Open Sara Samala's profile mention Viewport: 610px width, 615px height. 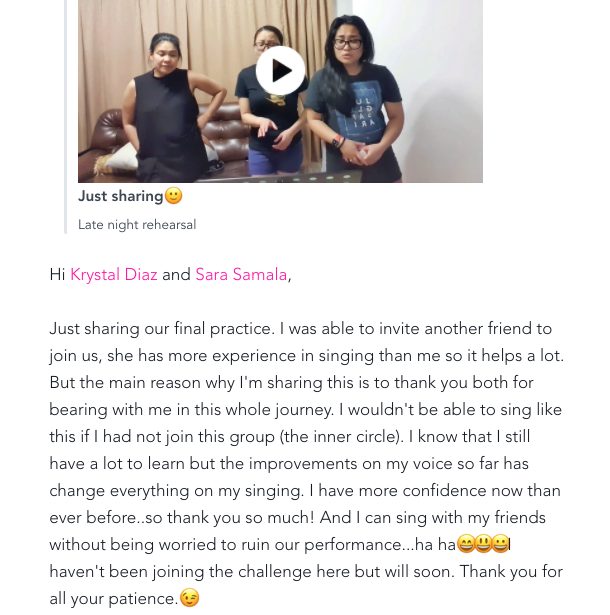tap(241, 275)
